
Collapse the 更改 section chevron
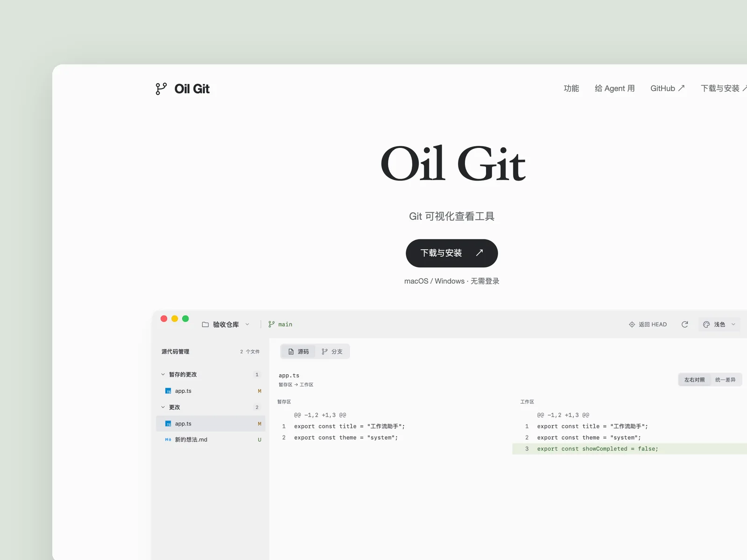coord(163,407)
